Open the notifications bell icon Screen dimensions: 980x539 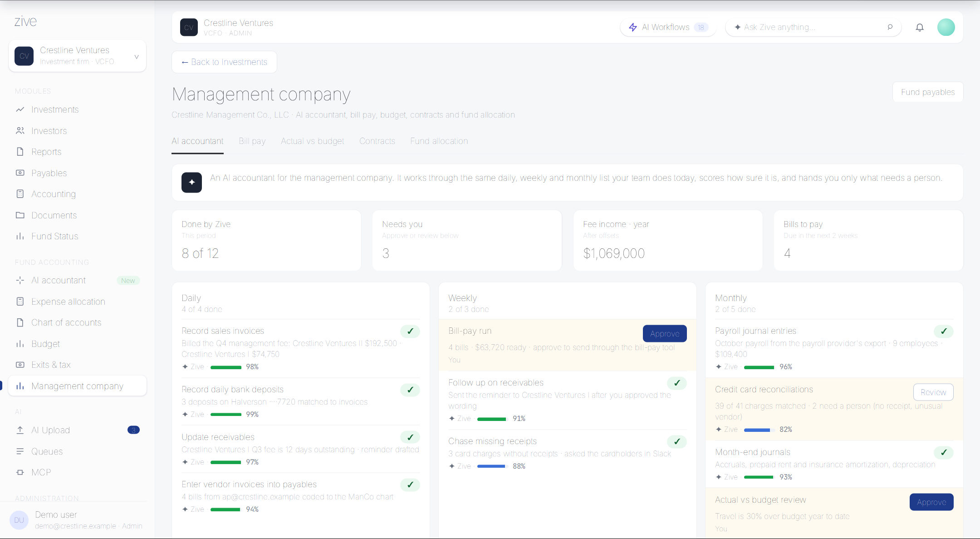point(920,27)
